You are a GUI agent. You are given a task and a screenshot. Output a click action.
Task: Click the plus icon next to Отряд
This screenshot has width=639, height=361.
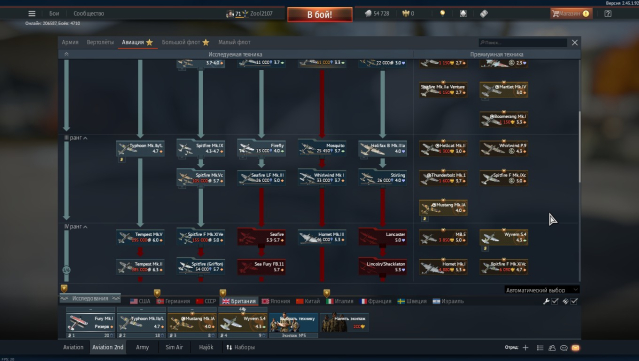[x=525, y=348]
